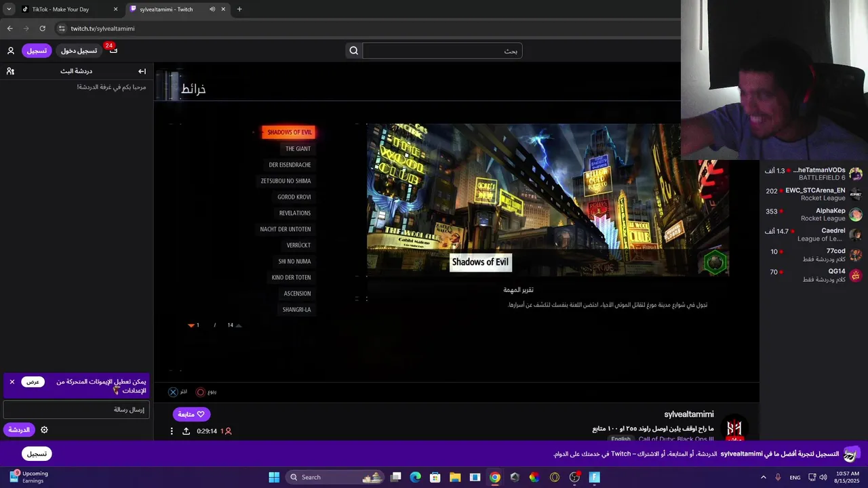Image resolution: width=868 pixels, height=488 pixels.
Task: Click THE GIANT in the map list
Action: (298, 148)
